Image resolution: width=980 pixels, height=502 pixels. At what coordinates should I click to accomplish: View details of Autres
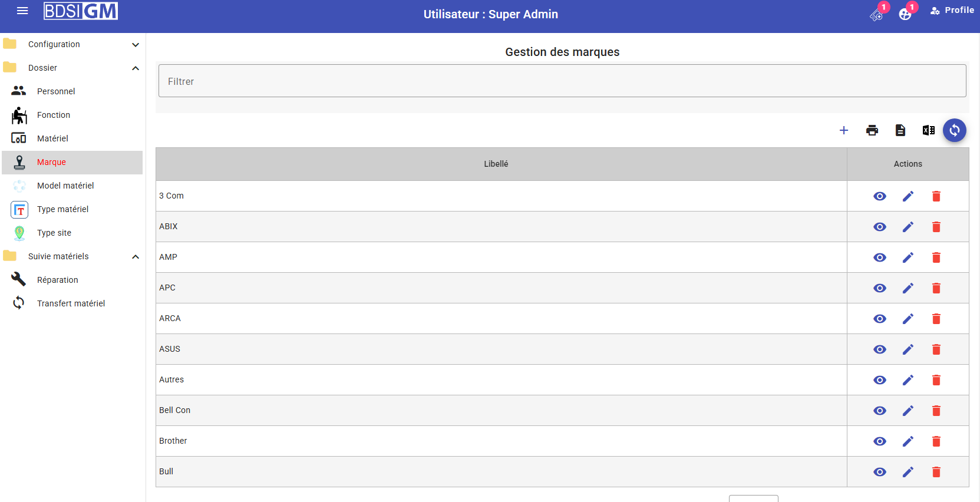tap(880, 380)
